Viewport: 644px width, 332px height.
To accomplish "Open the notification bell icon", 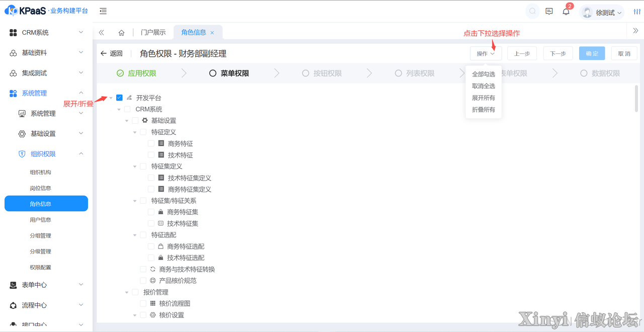I will pyautogui.click(x=566, y=12).
